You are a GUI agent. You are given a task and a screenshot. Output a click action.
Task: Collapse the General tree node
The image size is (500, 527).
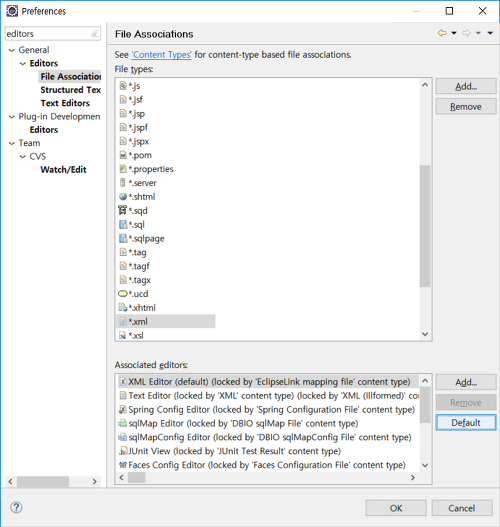click(x=12, y=50)
